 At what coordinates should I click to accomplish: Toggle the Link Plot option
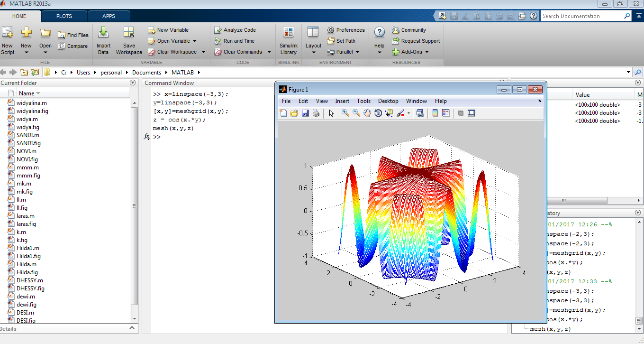(420, 113)
